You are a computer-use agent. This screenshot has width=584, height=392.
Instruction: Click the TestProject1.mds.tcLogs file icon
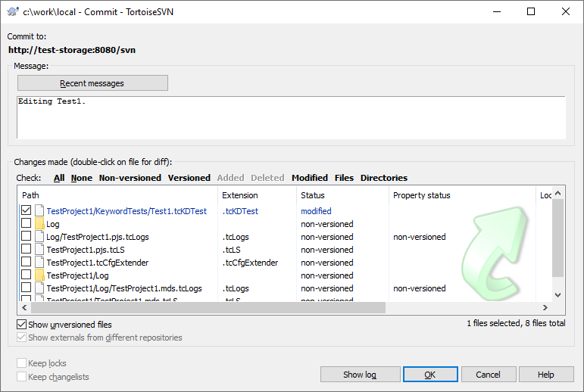[x=39, y=288]
